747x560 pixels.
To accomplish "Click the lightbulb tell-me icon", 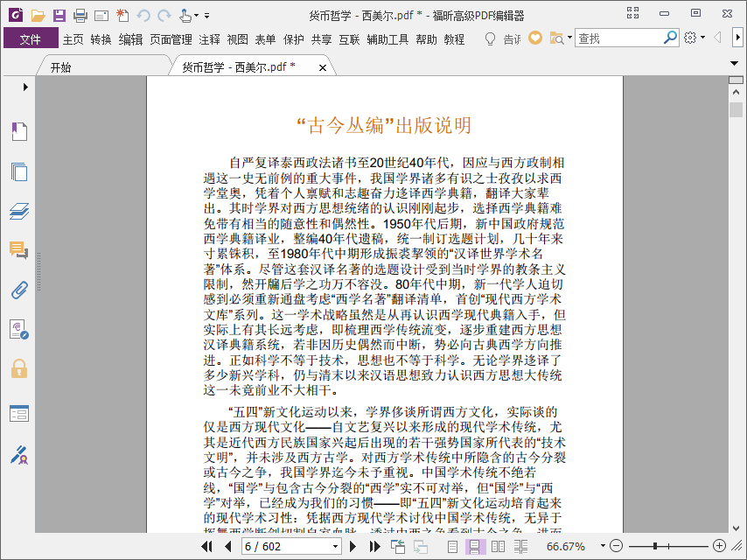I will pos(490,39).
